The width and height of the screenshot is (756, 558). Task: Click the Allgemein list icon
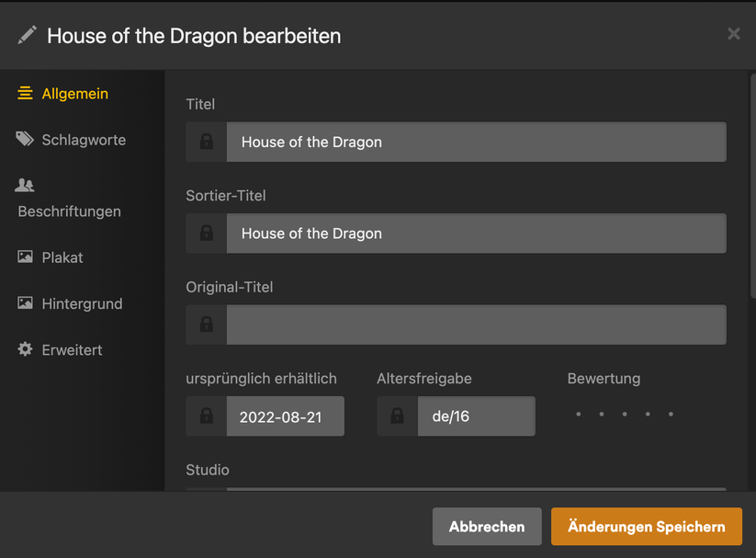tap(25, 94)
